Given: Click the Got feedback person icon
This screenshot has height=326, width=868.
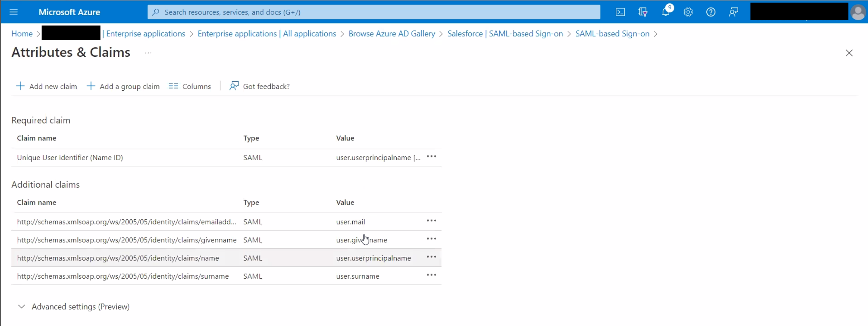Looking at the screenshot, I should 234,86.
